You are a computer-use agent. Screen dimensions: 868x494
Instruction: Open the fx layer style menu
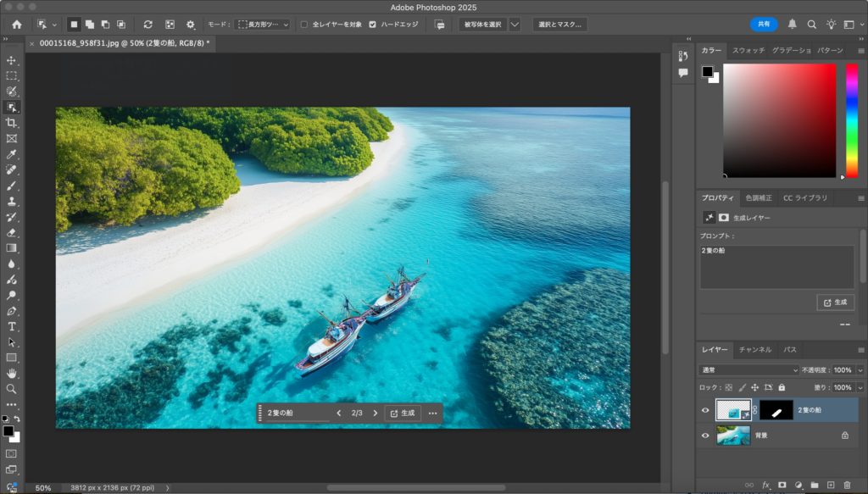click(765, 485)
